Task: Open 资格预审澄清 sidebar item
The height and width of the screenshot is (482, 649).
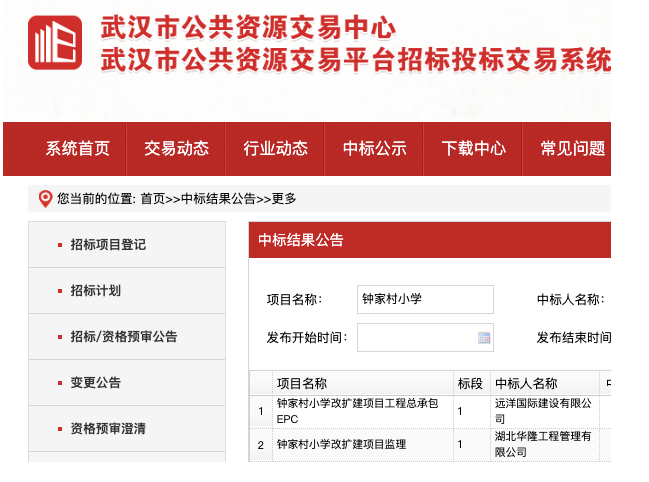Action: (108, 429)
